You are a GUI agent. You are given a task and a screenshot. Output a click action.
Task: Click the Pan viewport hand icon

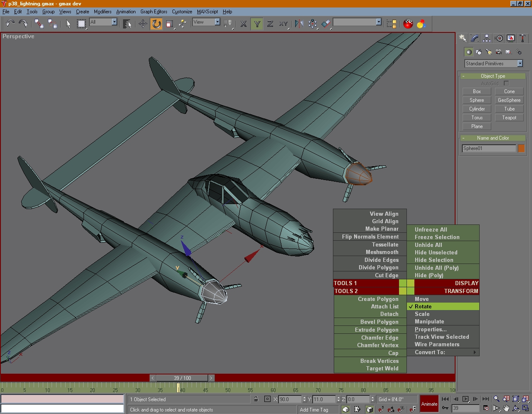point(506,409)
